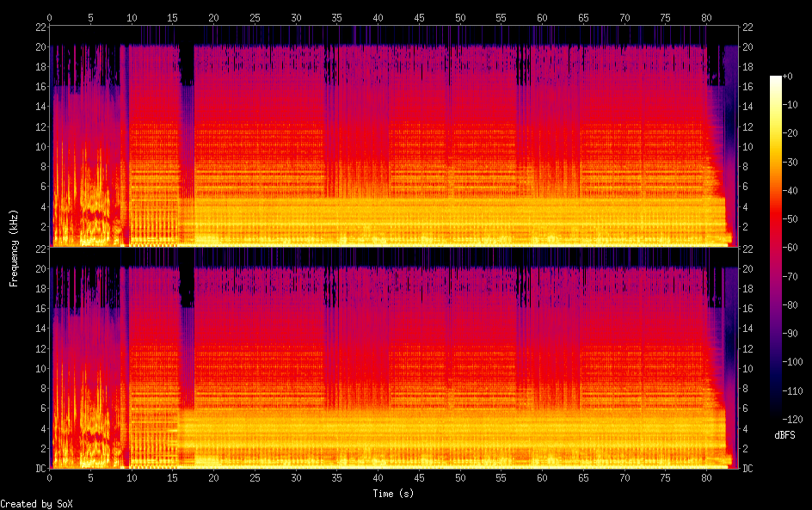Select the "-10" color scale label
The width and height of the screenshot is (812, 510).
tap(790, 105)
